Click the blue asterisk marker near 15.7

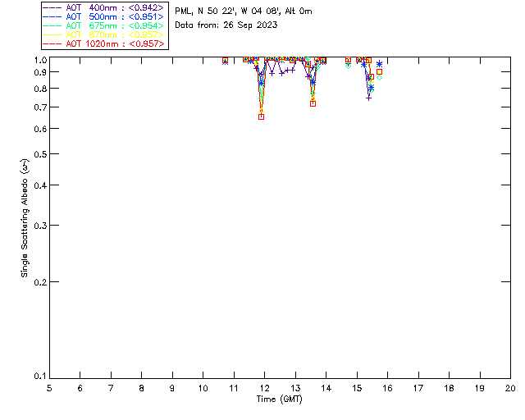pos(379,64)
